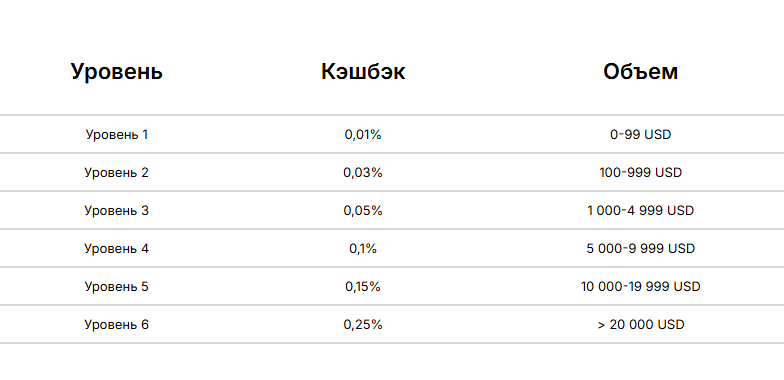Click the 100-999 USD volume cell
The image size is (784, 380).
point(640,172)
